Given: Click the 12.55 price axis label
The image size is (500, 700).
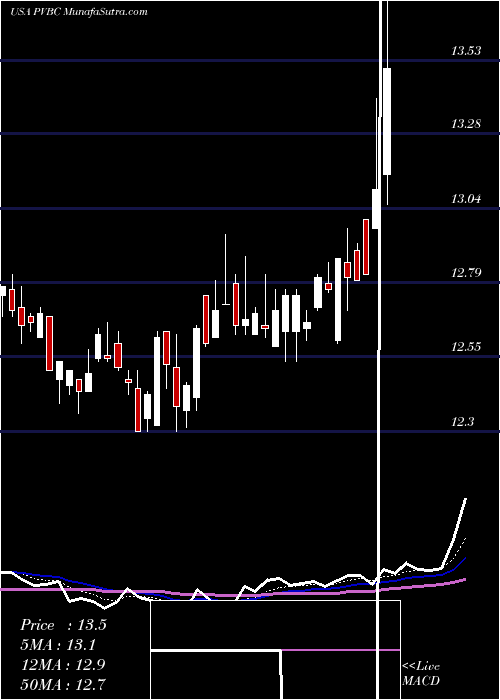Looking at the screenshot, I should click(x=466, y=346).
